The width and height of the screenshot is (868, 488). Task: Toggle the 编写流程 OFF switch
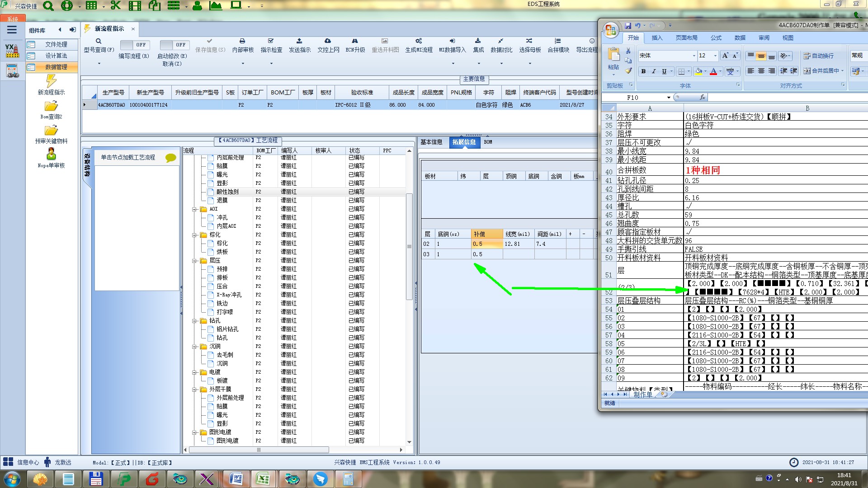[x=134, y=45]
